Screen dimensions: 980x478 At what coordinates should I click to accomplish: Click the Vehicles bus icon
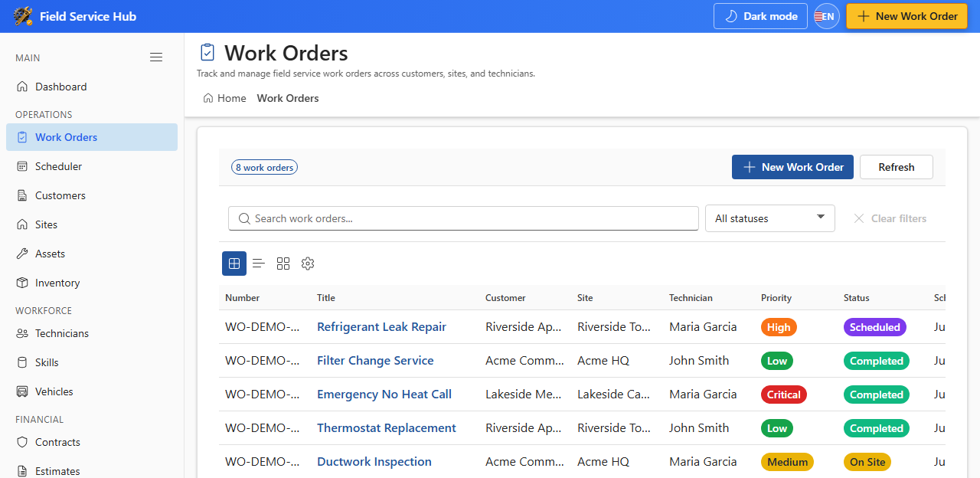click(x=22, y=391)
